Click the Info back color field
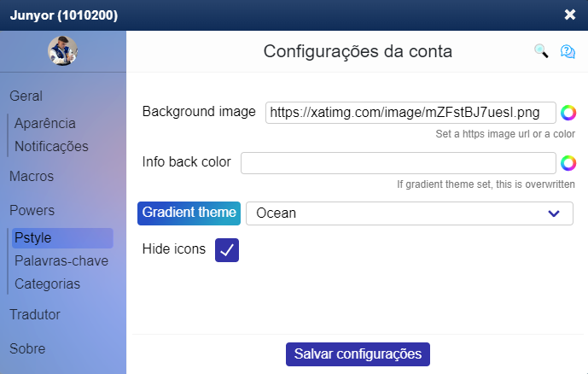The height and width of the screenshot is (374, 588). [399, 163]
